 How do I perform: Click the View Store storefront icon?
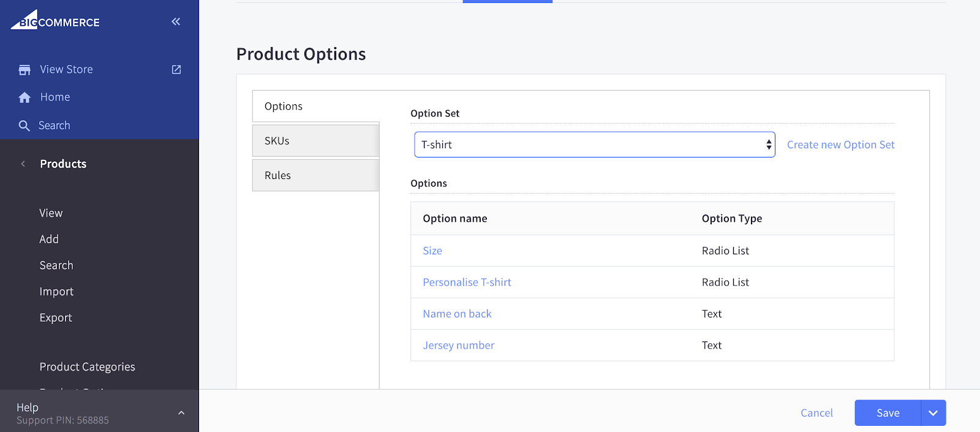(x=24, y=70)
